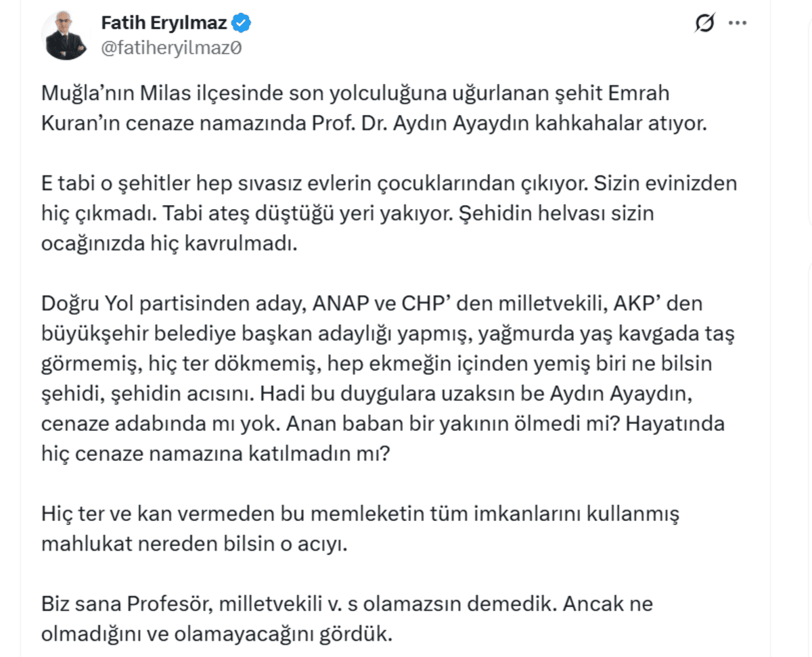
Task: Toggle Grok explanation for the tweet
Action: 705,22
